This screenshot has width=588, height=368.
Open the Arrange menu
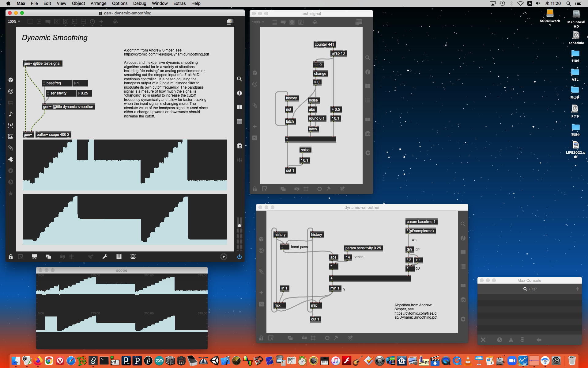tap(98, 3)
